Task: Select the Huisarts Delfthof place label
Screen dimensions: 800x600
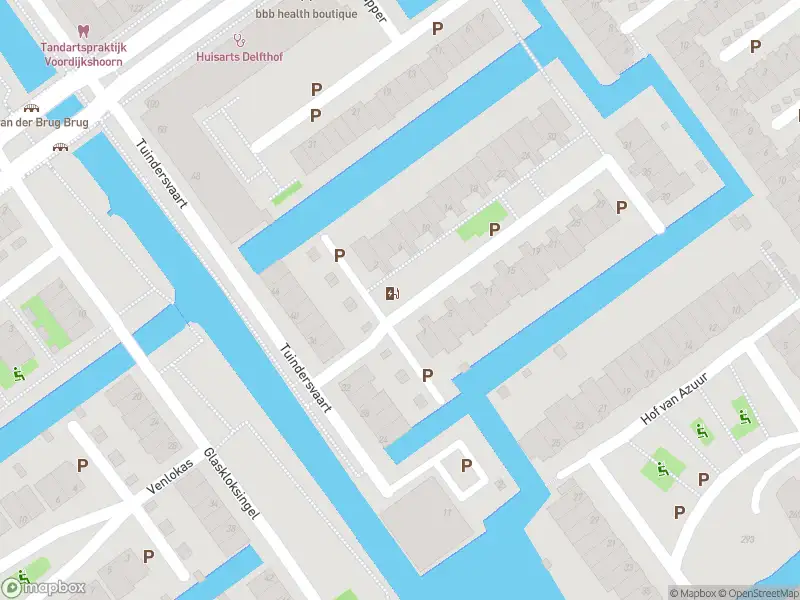Action: (239, 57)
